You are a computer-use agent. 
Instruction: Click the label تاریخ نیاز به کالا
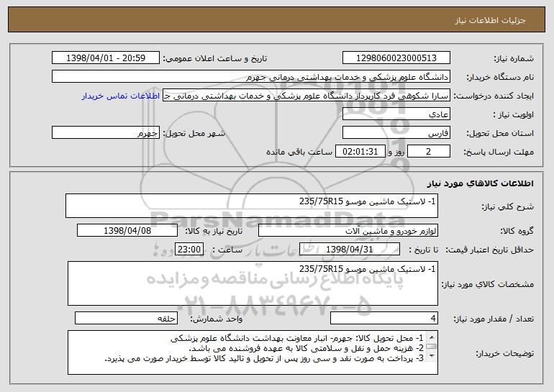214,231
